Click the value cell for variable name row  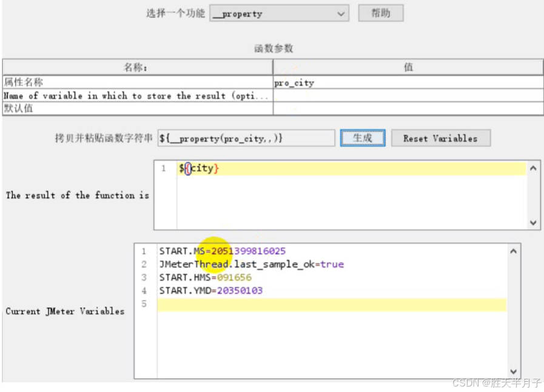[x=408, y=96]
